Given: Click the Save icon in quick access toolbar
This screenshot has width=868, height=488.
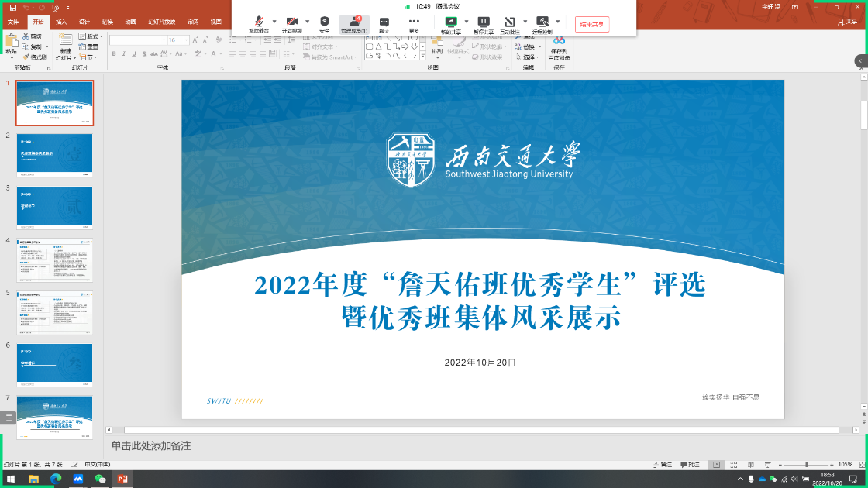Looking at the screenshot, I should 12,7.
